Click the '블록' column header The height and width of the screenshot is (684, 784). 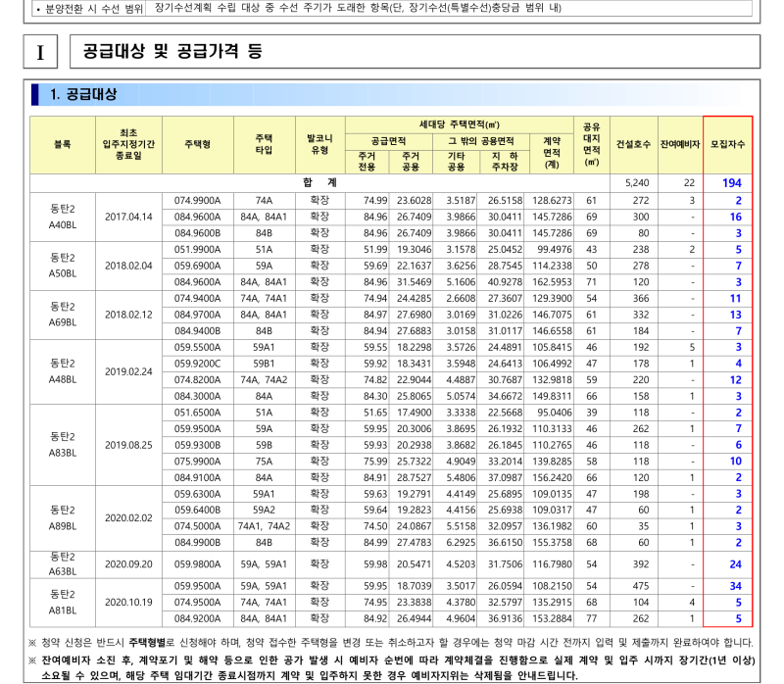coord(63,144)
